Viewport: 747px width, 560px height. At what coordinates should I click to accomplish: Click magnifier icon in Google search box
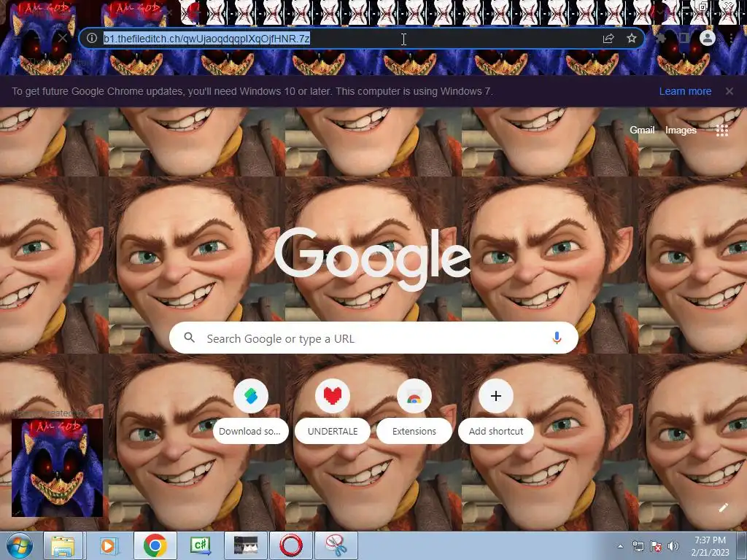[x=189, y=338]
